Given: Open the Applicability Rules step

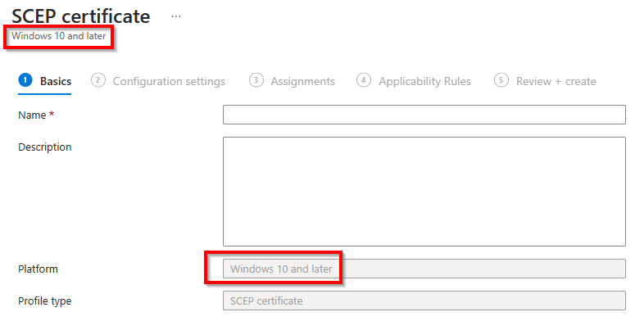Looking at the screenshot, I should pos(414,81).
